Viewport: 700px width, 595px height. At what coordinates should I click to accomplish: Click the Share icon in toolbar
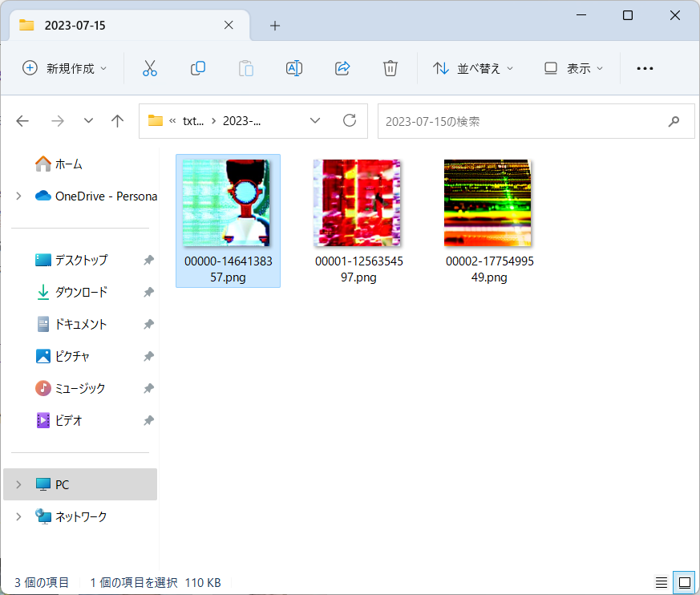coord(342,68)
